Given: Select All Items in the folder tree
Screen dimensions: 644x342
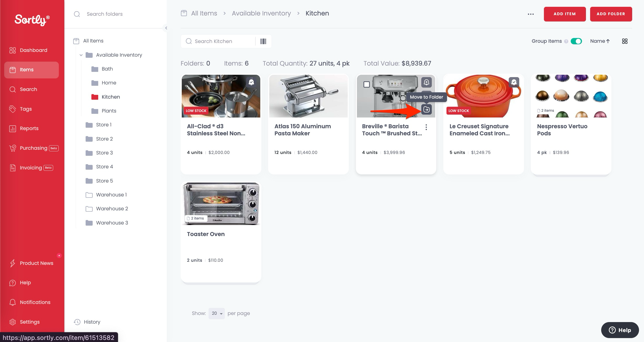Looking at the screenshot, I should click(x=89, y=41).
